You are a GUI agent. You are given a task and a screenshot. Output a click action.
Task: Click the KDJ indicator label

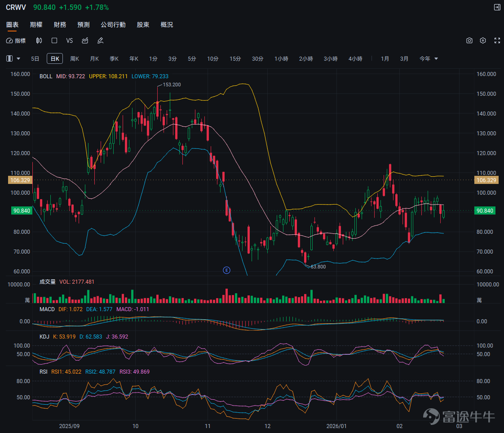click(x=44, y=336)
